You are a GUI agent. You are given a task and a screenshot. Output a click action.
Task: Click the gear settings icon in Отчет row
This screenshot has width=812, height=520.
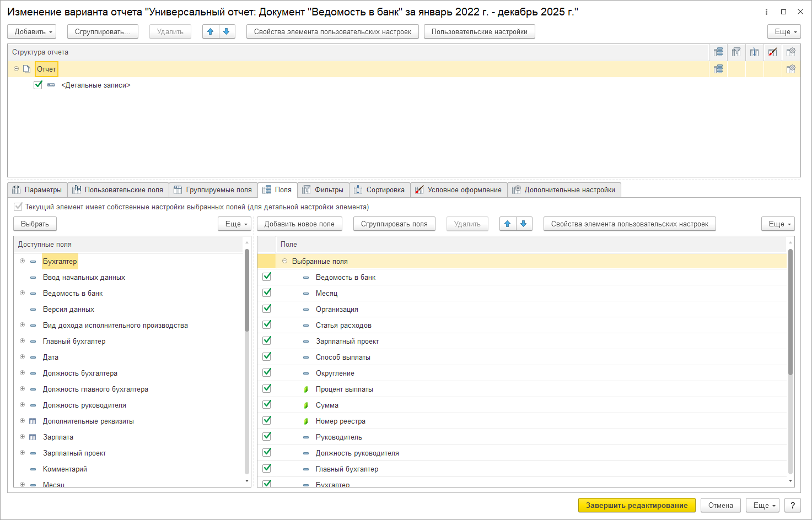(791, 69)
